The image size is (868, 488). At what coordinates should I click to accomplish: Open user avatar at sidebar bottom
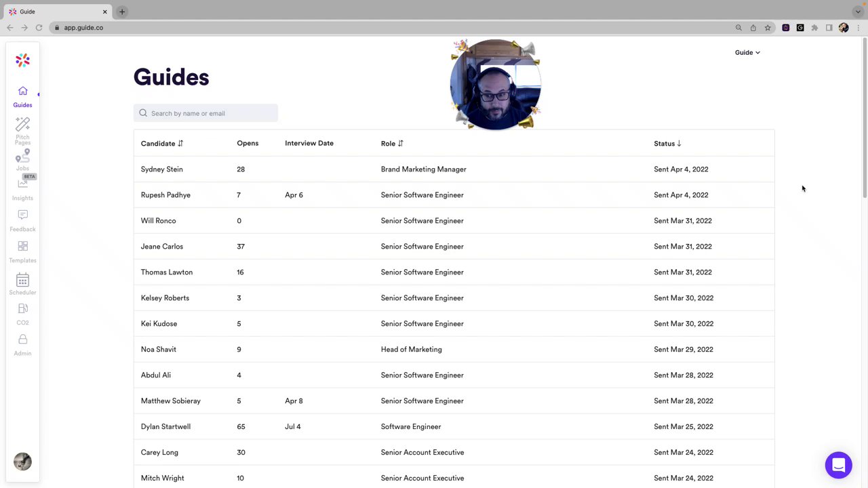pyautogui.click(x=22, y=462)
